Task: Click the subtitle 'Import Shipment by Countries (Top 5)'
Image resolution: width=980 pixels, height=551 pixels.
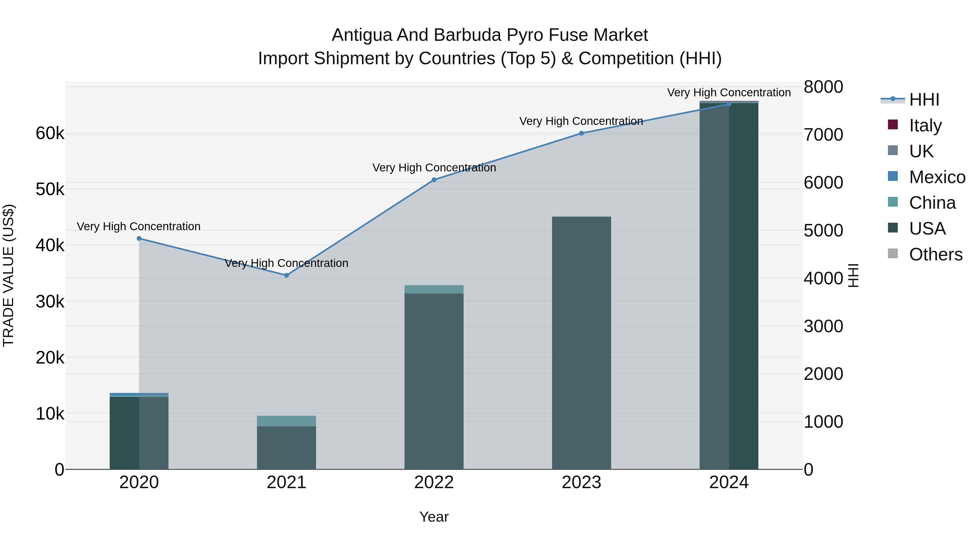Action: 407,59
